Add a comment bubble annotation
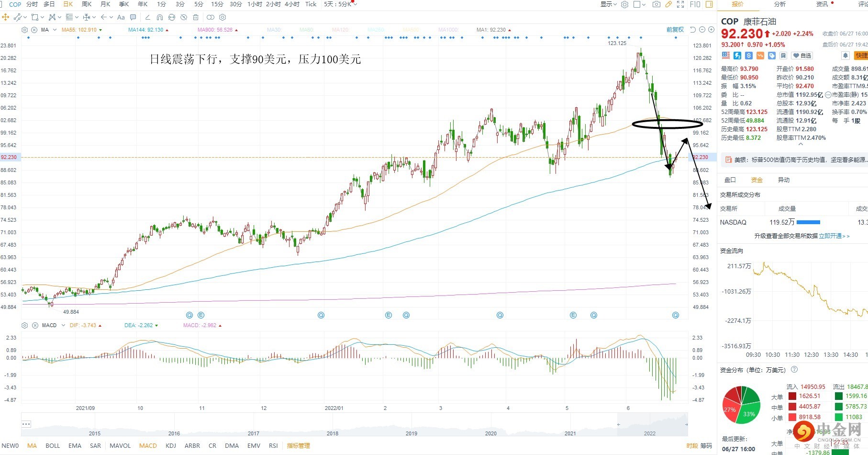Viewport: 868px width, 455px height. (133, 17)
